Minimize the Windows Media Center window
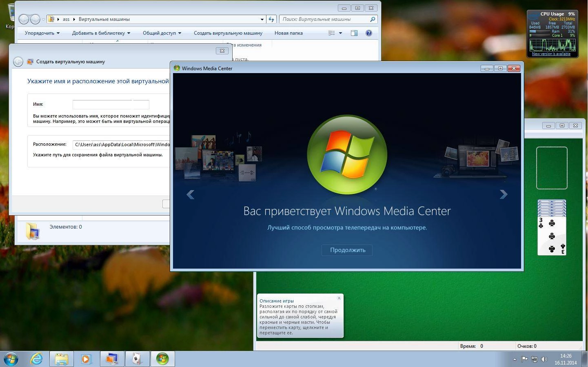Viewport: 588px width, 367px height. coord(487,68)
